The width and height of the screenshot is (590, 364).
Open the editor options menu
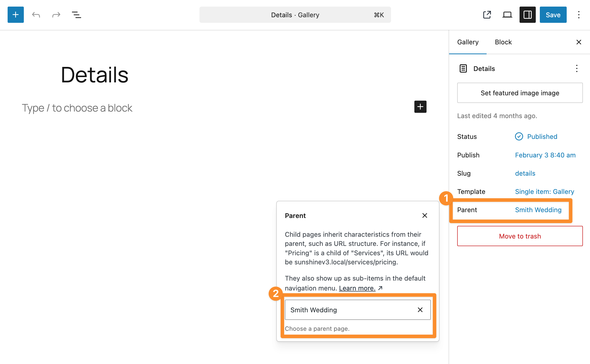click(x=579, y=15)
